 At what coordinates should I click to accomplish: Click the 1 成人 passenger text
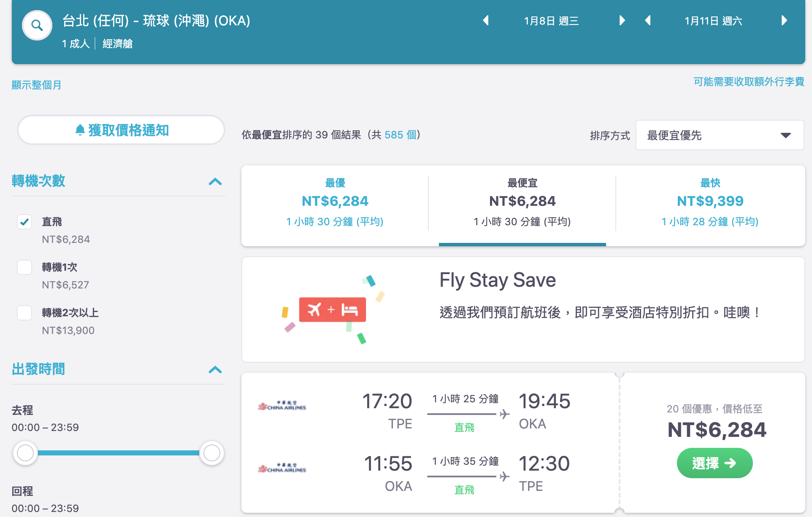(x=76, y=43)
